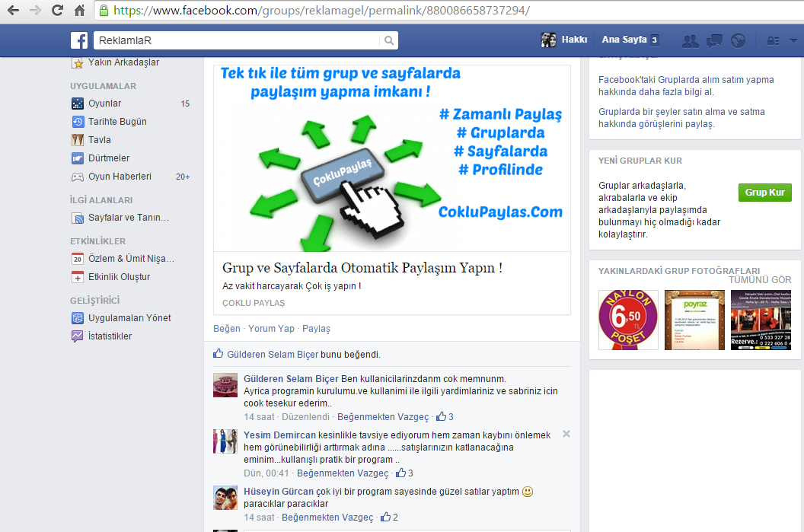804x532 pixels.
Task: Open Yesim Demircan's profile
Action: (x=279, y=435)
